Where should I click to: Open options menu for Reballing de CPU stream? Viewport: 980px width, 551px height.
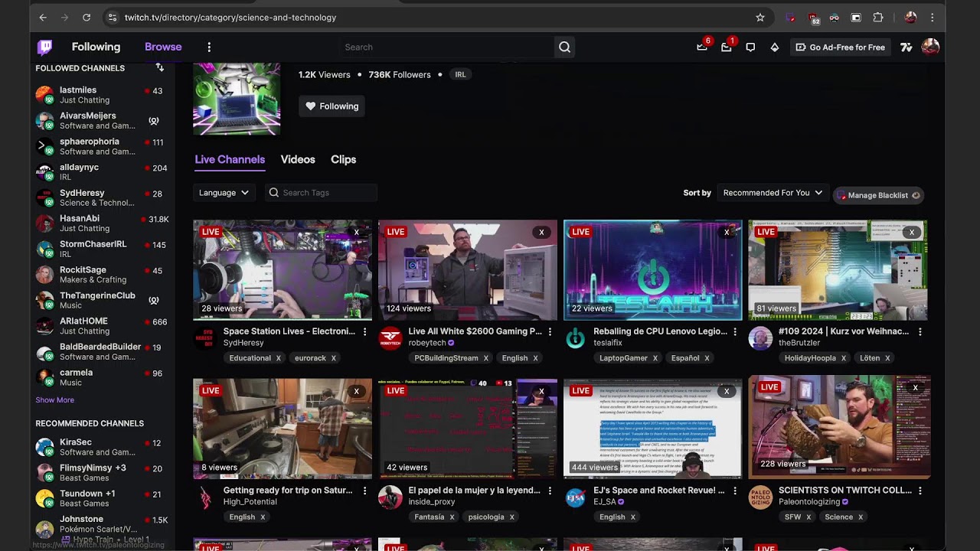coord(735,331)
